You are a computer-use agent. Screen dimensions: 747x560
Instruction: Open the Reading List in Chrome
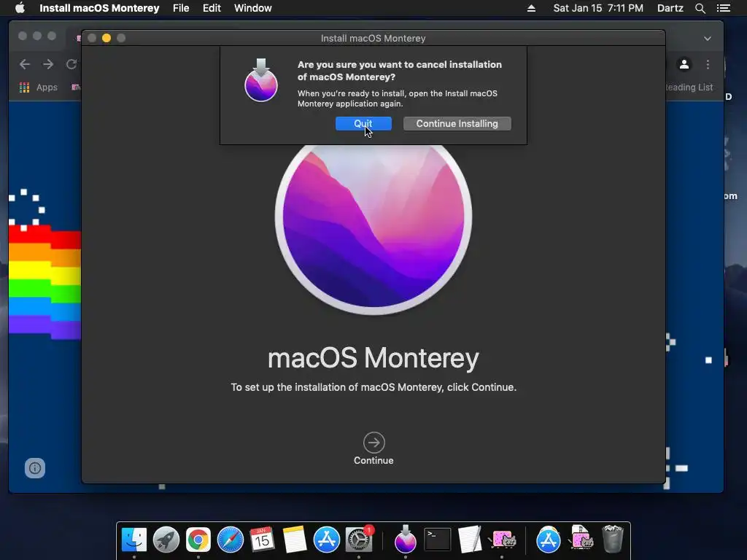click(x=689, y=87)
